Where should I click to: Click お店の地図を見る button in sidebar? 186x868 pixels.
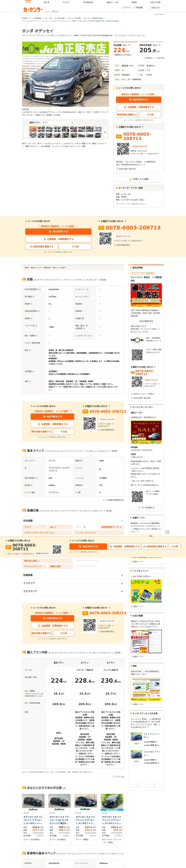click(146, 321)
